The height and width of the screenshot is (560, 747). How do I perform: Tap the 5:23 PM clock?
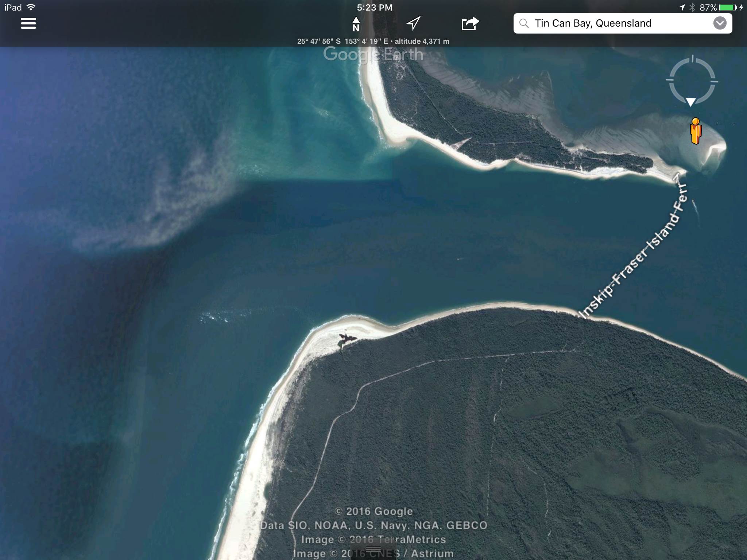click(374, 7)
